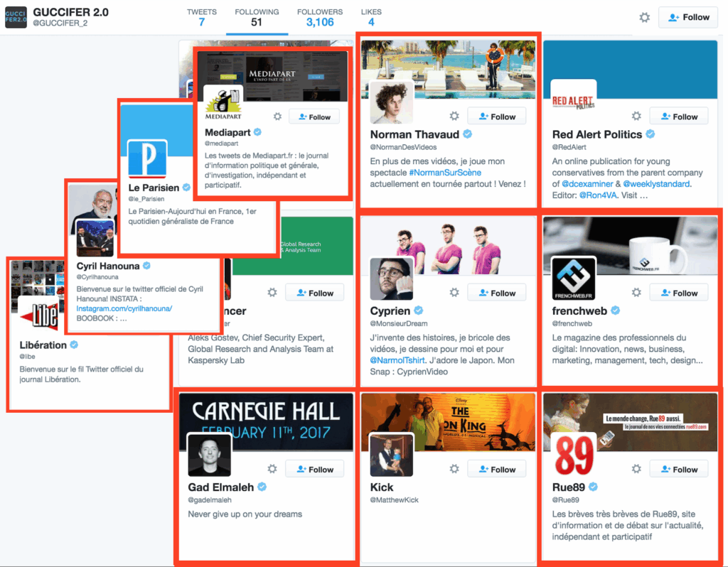
Task: Open the Mediapart profile name
Action: (227, 133)
